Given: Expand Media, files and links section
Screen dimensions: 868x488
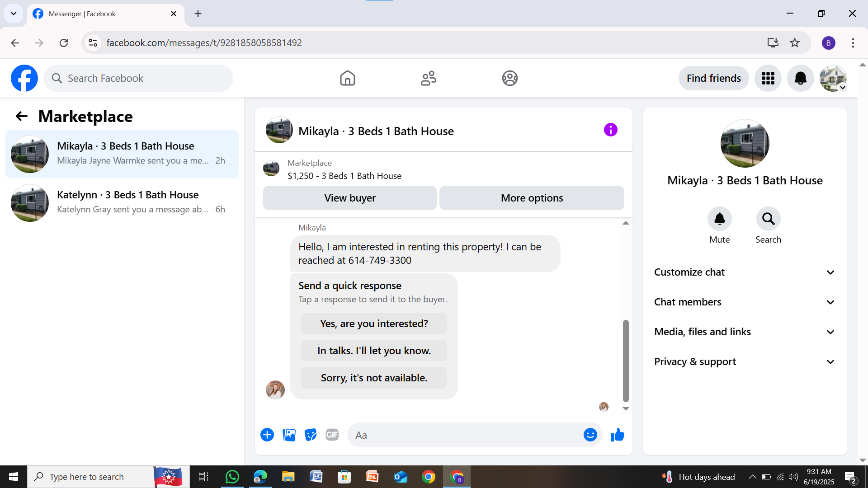Looking at the screenshot, I should coord(745,332).
